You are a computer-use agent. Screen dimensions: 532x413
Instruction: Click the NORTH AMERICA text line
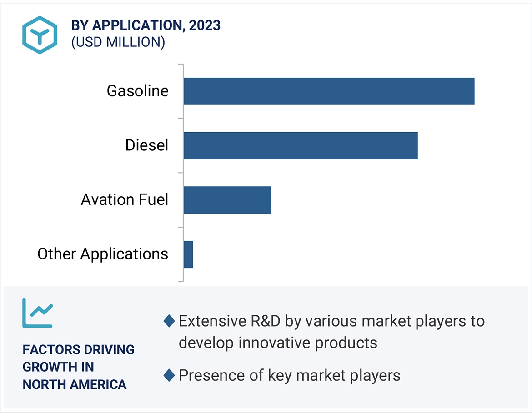(75, 384)
